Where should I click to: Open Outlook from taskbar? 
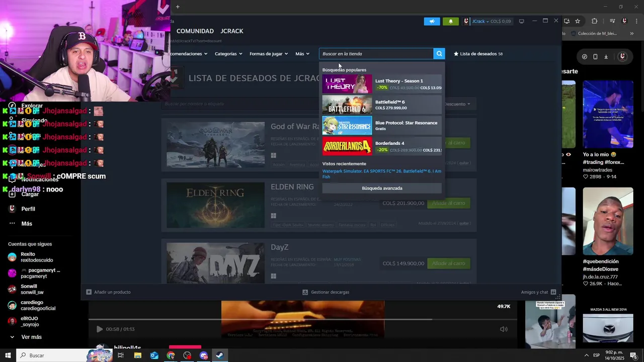154,355
